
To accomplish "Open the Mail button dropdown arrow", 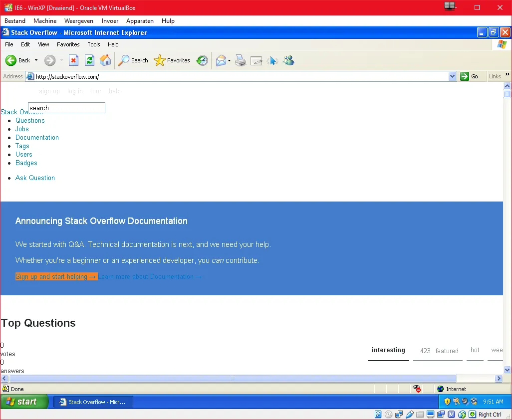I will tap(229, 60).
